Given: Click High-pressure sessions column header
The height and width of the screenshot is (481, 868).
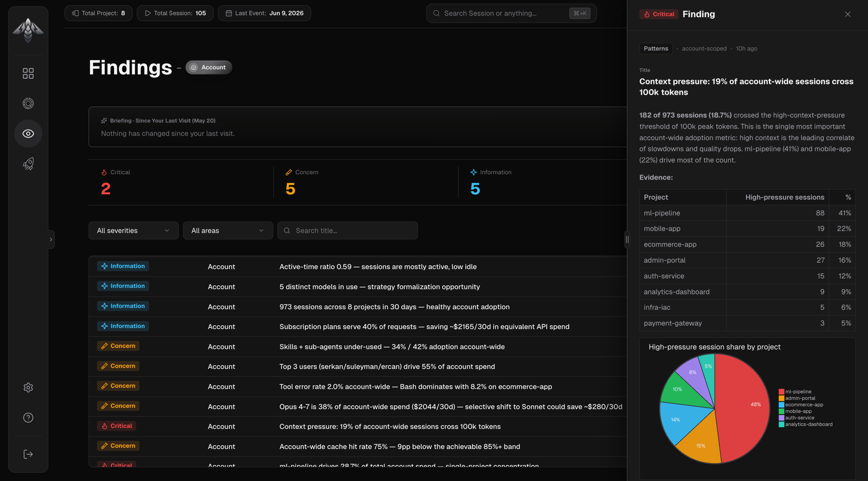Looking at the screenshot, I should tap(778, 197).
